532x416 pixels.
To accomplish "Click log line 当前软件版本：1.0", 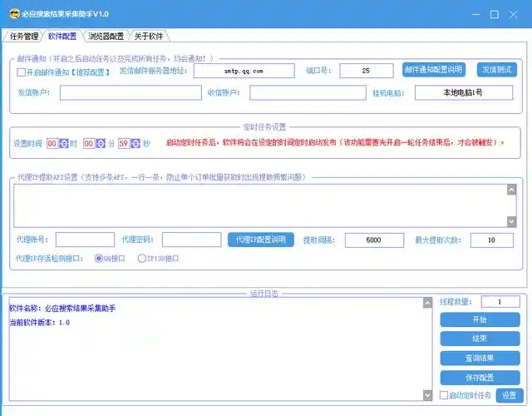I will [x=39, y=322].
